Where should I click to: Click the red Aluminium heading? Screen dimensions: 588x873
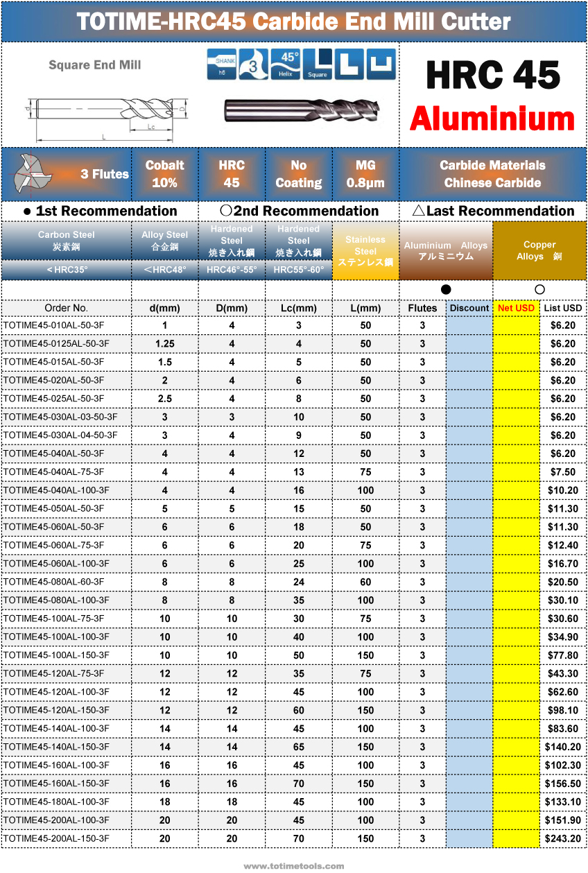492,119
